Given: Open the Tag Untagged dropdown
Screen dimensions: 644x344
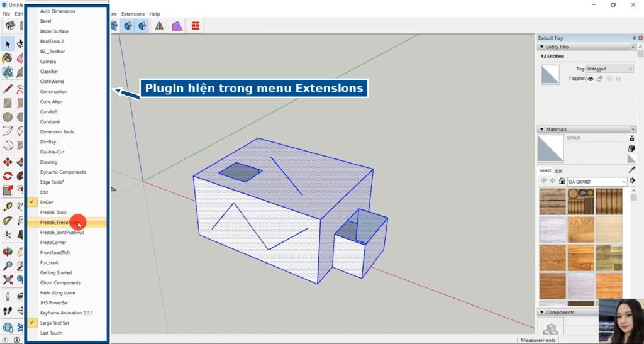Looking at the screenshot, I should [x=609, y=69].
